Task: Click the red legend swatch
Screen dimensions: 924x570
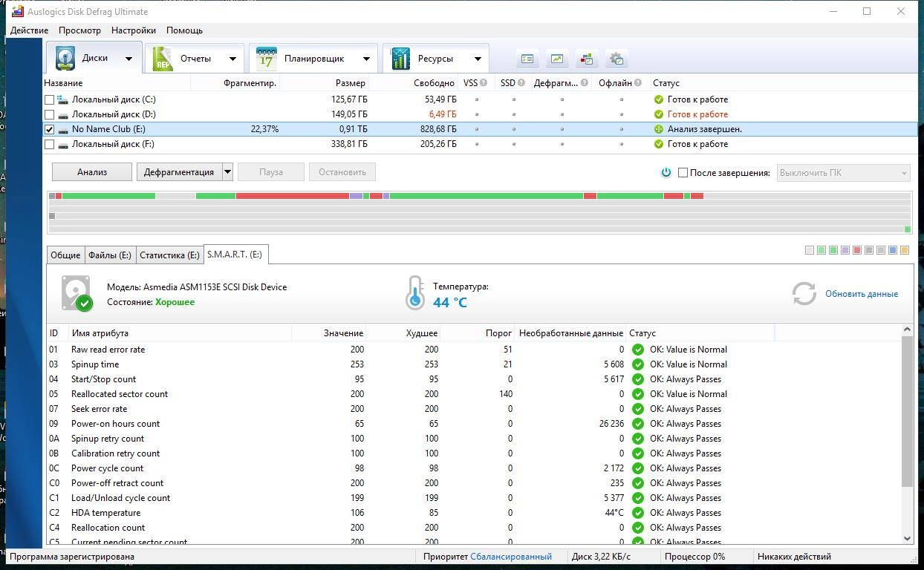Action: click(857, 250)
